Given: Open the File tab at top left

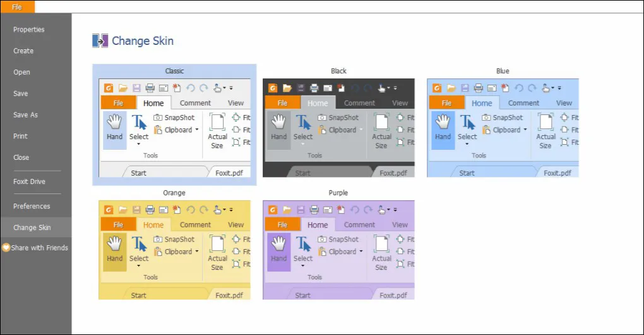Looking at the screenshot, I should pyautogui.click(x=17, y=7).
